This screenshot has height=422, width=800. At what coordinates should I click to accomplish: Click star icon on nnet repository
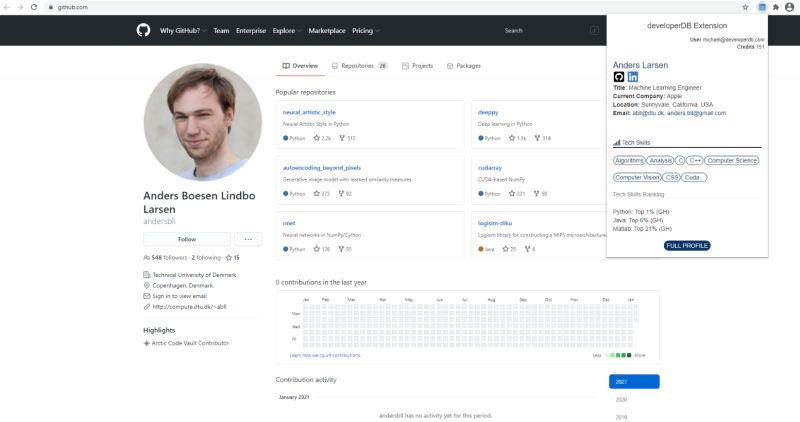pyautogui.click(x=316, y=249)
